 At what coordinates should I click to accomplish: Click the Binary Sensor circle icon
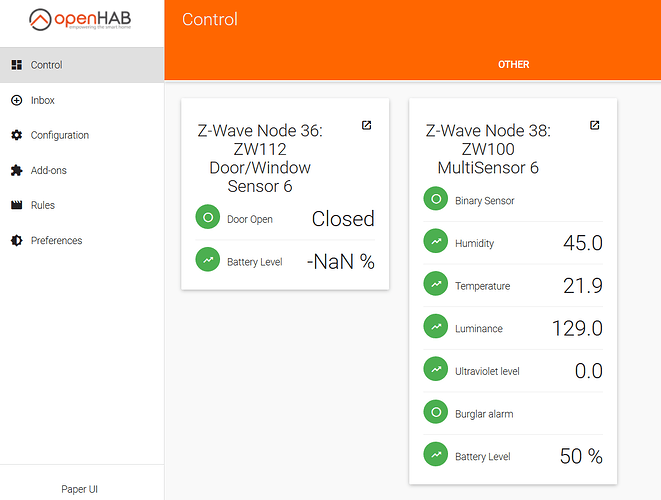436,200
